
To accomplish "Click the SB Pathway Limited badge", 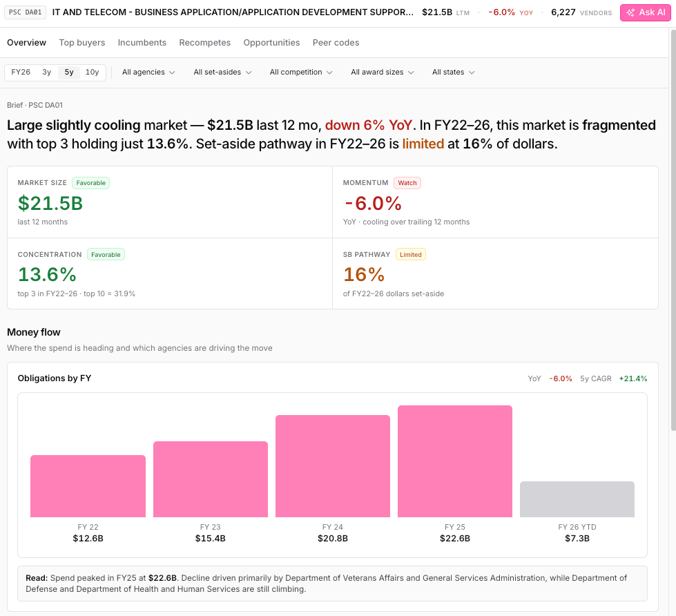I will pos(410,254).
